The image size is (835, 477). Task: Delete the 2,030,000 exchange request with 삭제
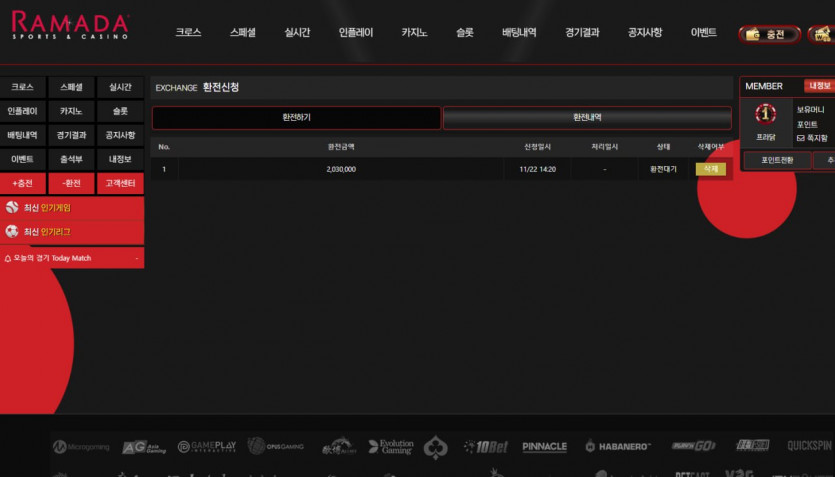tap(710, 169)
